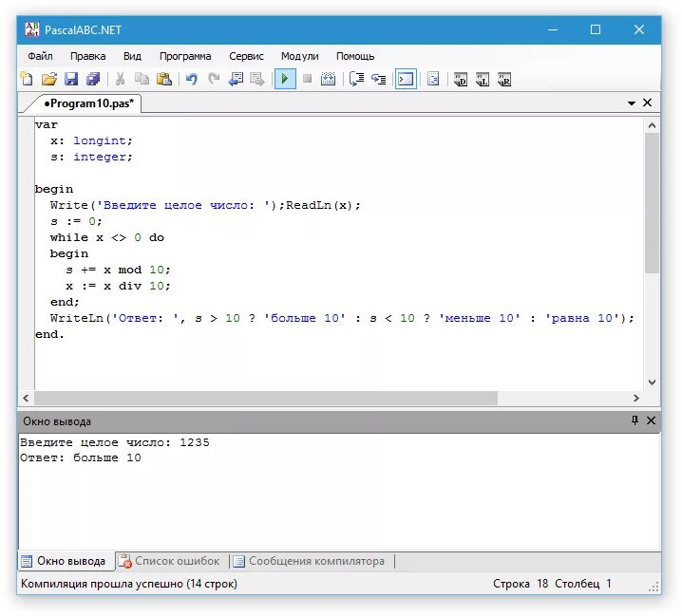Open the Модули menu

tap(299, 57)
